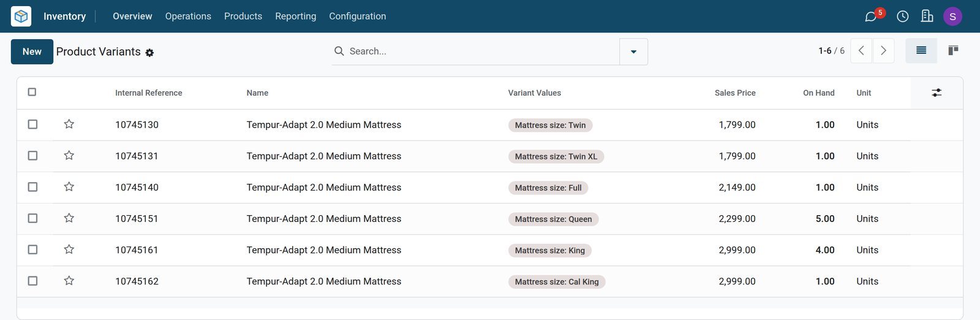Click the Mattress size: Queen tag
This screenshot has width=980, height=320.
tap(553, 219)
